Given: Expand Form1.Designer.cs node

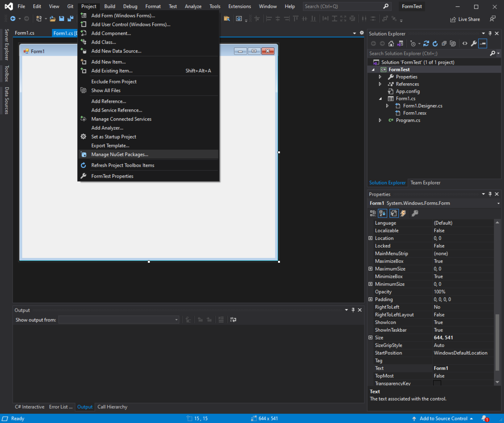Looking at the screenshot, I should click(387, 106).
